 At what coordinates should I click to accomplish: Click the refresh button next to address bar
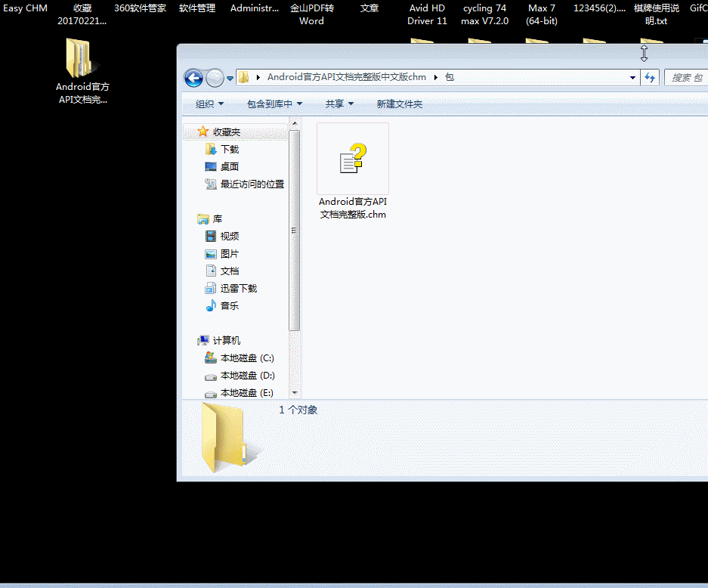point(650,78)
